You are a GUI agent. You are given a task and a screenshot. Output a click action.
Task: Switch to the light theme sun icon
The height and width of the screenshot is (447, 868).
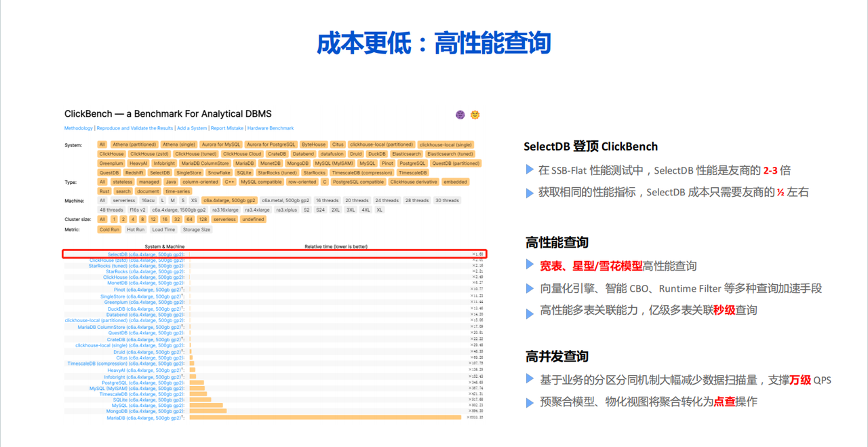475,115
